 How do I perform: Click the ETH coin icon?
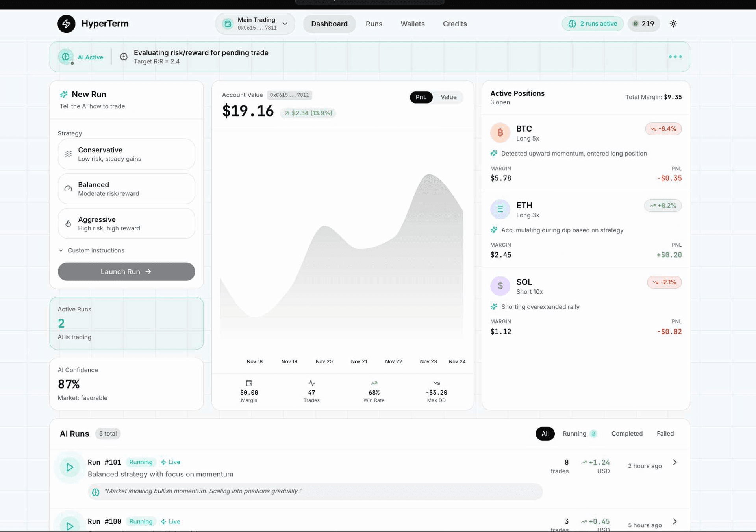500,209
